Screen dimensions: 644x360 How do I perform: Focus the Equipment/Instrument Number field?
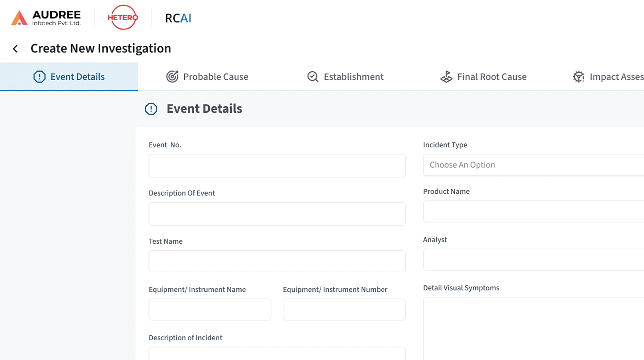[x=344, y=309]
